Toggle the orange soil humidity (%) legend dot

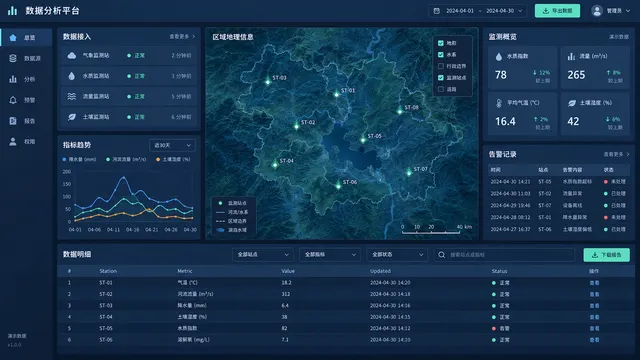(158, 160)
